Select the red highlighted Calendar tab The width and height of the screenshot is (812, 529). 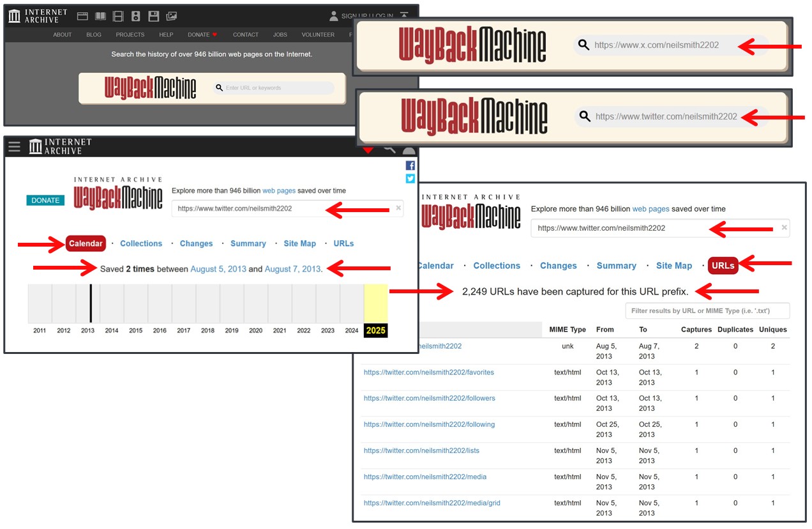click(86, 243)
